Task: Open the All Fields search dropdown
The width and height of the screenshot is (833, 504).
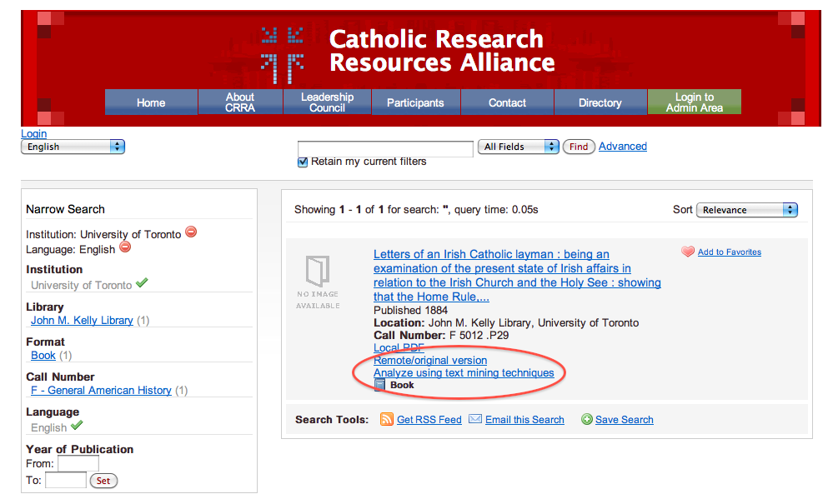Action: tap(518, 146)
